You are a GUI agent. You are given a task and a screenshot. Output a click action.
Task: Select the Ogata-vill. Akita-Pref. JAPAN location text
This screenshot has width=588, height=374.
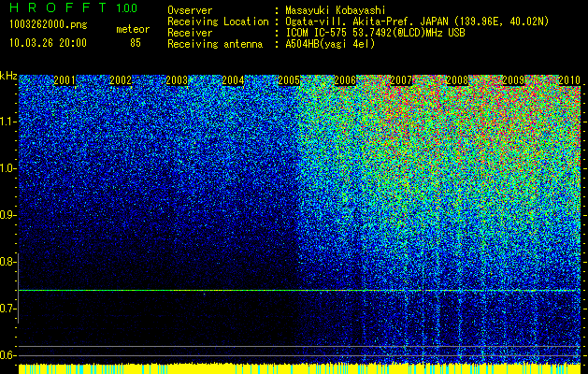pos(416,22)
